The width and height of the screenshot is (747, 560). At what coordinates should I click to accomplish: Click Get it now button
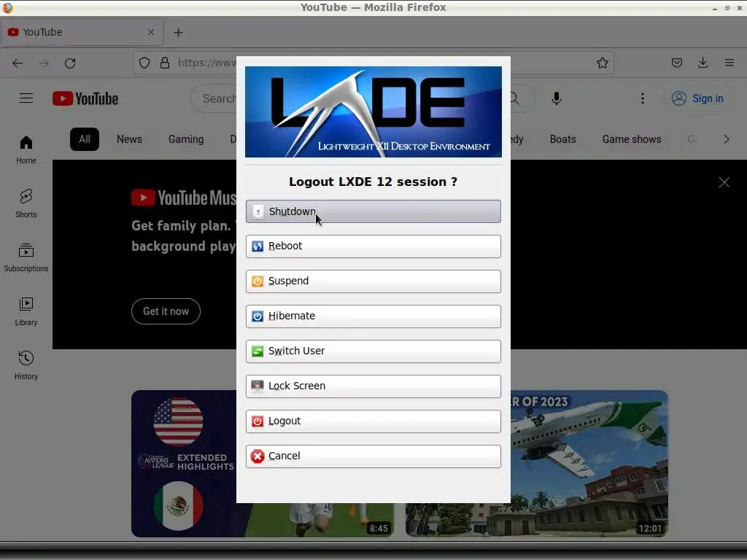pyautogui.click(x=166, y=311)
